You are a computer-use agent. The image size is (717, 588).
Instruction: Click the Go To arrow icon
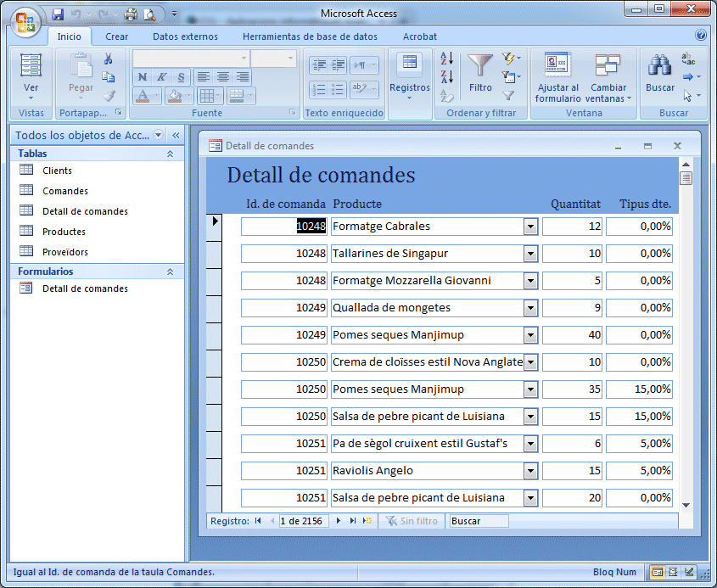point(688,77)
